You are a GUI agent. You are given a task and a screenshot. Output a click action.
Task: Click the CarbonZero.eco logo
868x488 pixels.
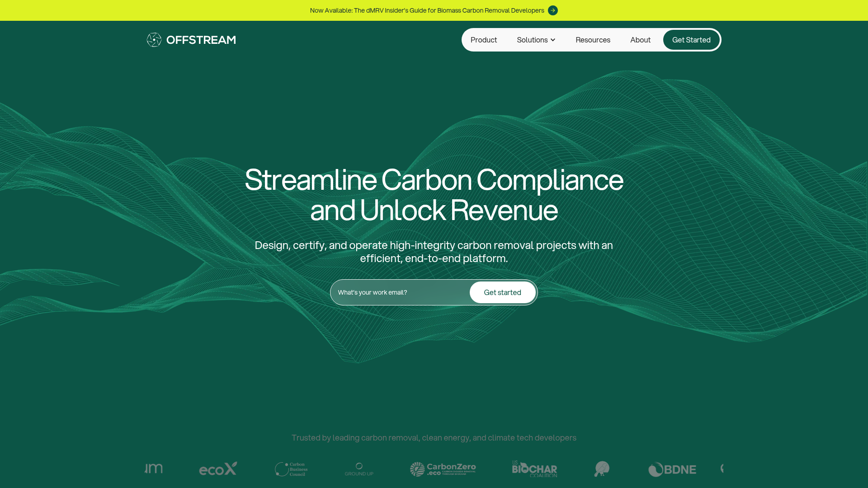[x=443, y=469]
